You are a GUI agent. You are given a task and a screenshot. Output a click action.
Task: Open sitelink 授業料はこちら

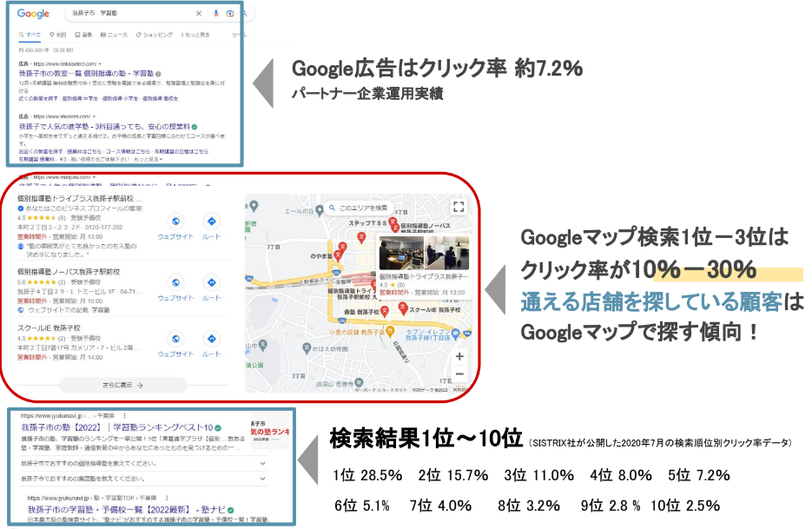pyautogui.click(x=84, y=152)
